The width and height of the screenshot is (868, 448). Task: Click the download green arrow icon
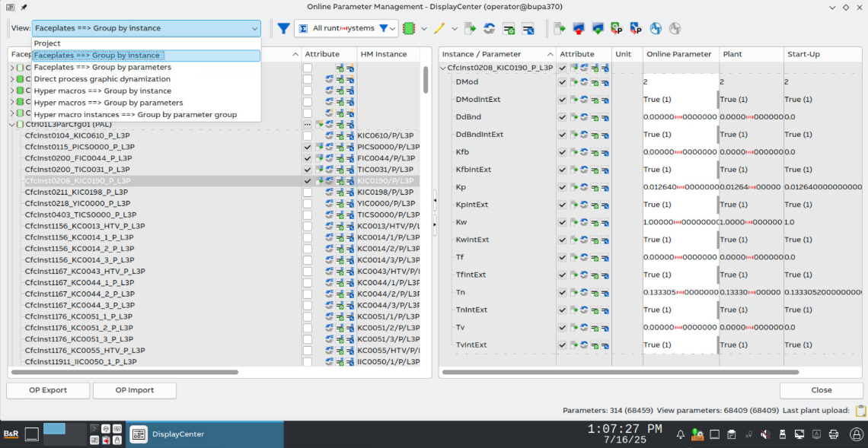click(598, 28)
